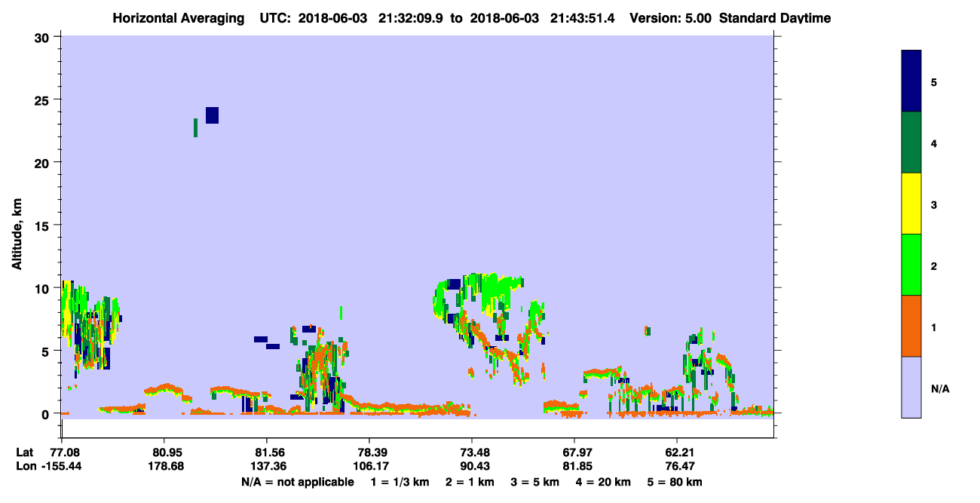Click the 'Lon' row label
This screenshot has height=503, width=980.
point(26,466)
